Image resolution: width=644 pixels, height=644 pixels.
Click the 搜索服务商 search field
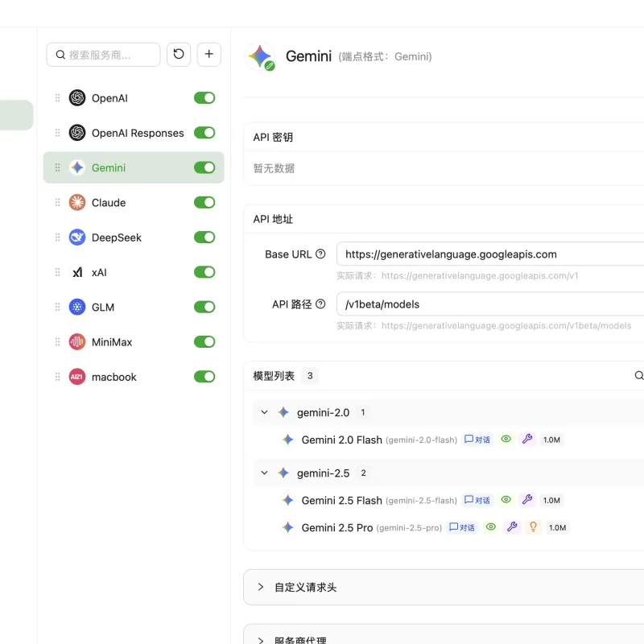pyautogui.click(x=103, y=54)
